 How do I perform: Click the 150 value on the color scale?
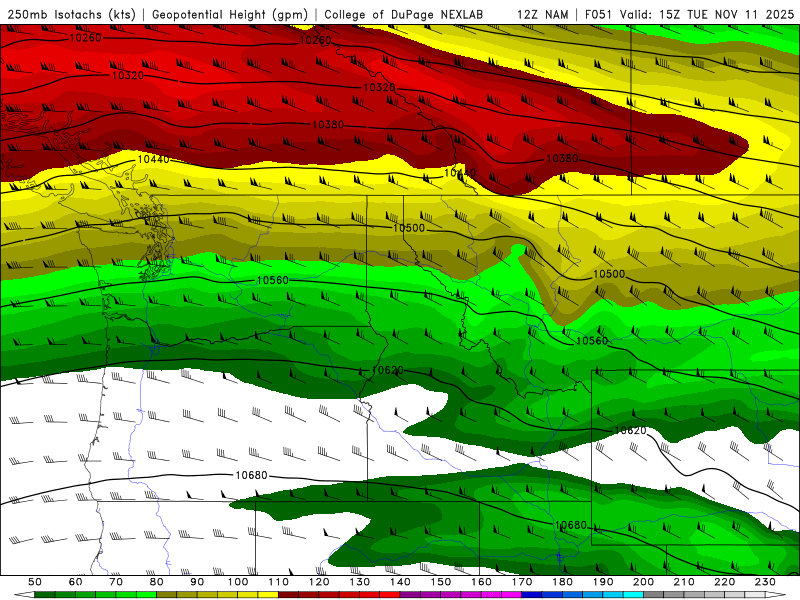coord(441,582)
